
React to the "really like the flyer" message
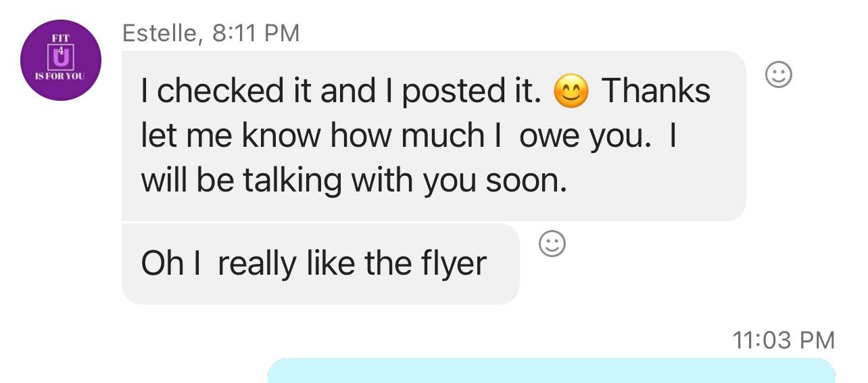552,244
